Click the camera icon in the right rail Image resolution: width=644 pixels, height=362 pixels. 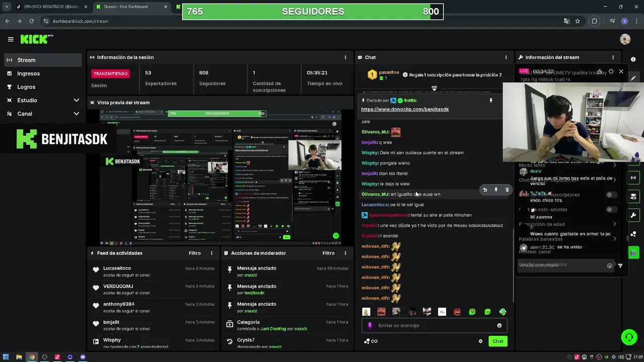click(633, 196)
